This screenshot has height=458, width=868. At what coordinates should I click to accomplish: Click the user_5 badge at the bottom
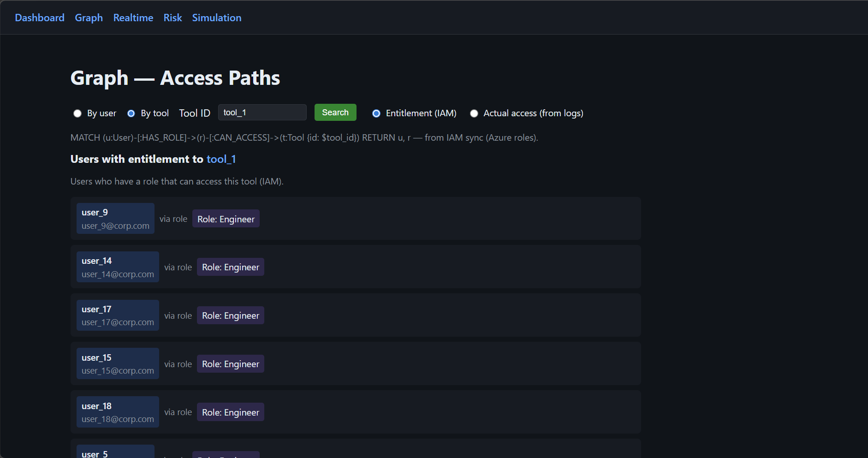click(x=115, y=452)
